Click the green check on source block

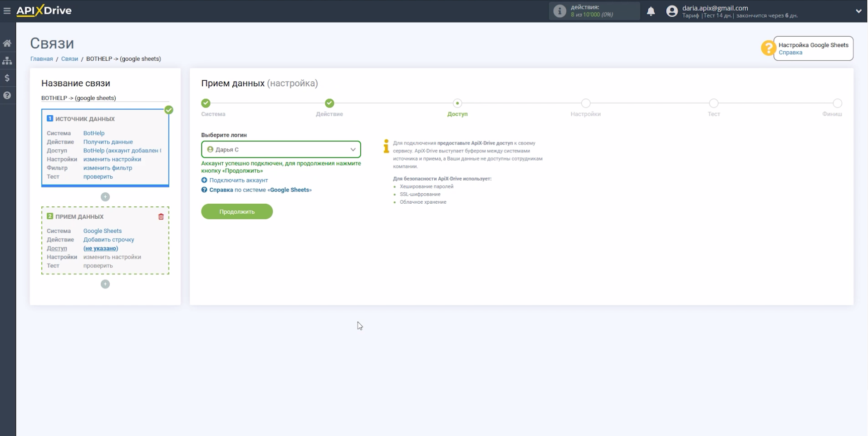pyautogui.click(x=169, y=110)
